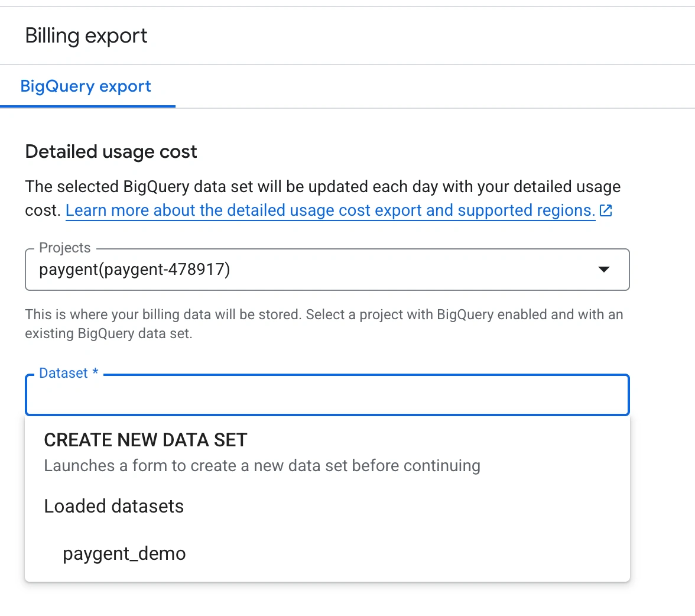This screenshot has width=695, height=616.
Task: Click the external link icon after regions
Action: click(x=605, y=210)
